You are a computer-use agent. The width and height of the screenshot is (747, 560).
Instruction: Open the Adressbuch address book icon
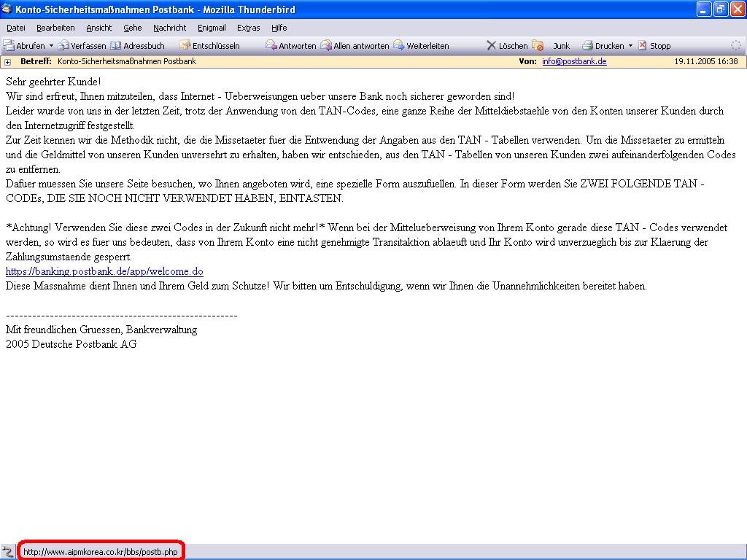pos(116,46)
